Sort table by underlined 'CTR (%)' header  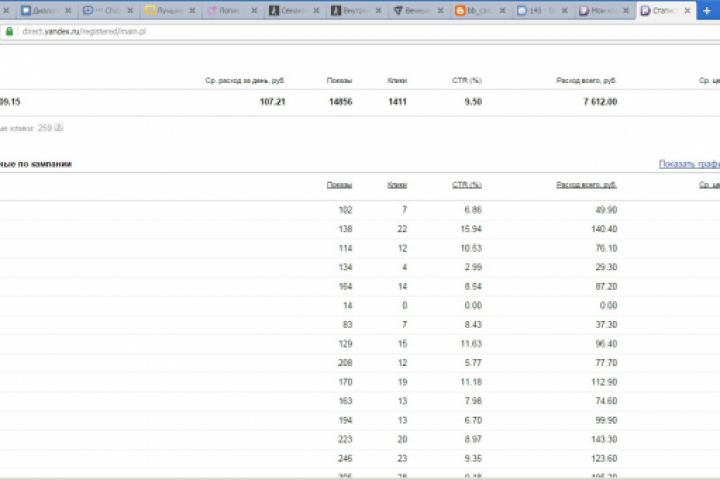click(467, 185)
